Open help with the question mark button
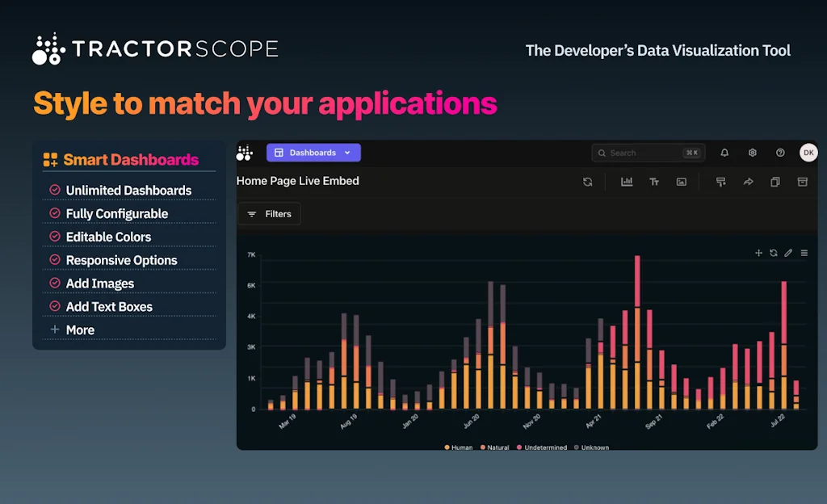The height and width of the screenshot is (504, 827). pyautogui.click(x=779, y=153)
